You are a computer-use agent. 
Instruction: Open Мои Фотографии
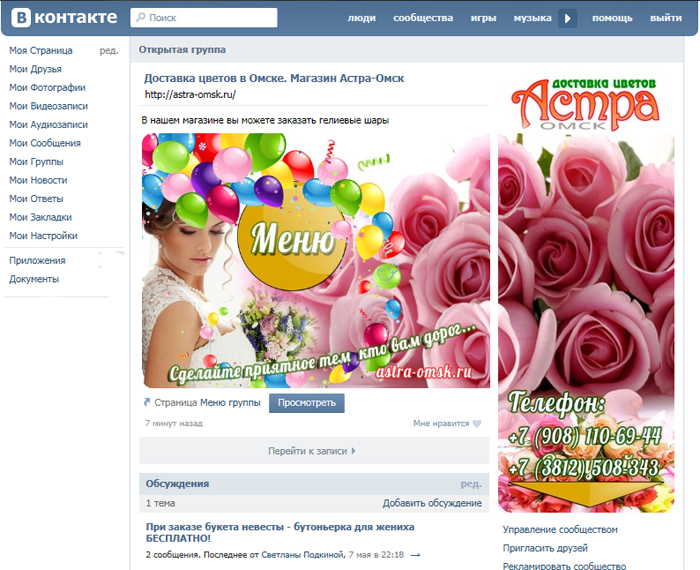47,87
